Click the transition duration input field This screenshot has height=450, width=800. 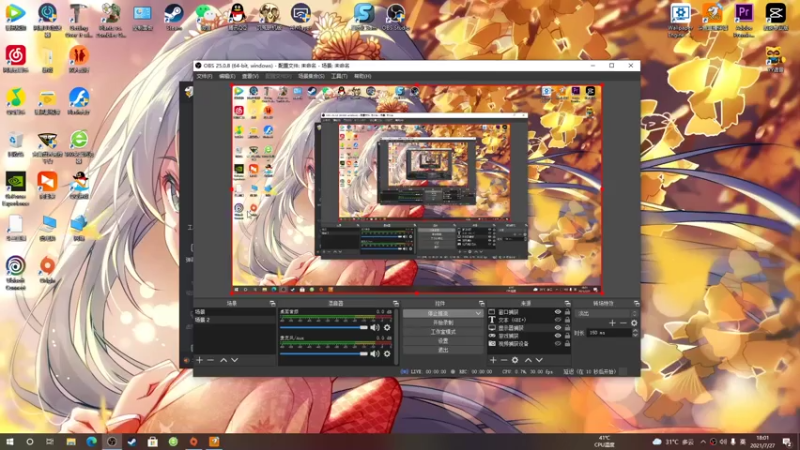point(609,333)
